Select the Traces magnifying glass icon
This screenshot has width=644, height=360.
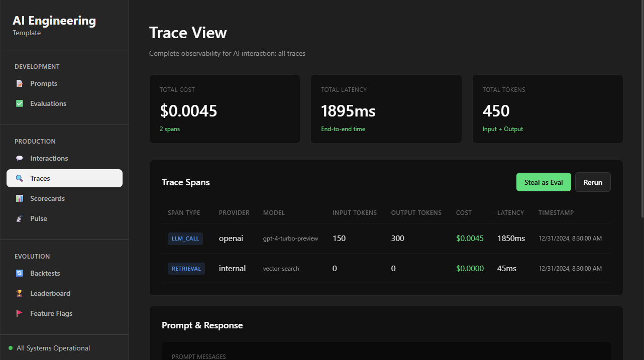coord(19,178)
